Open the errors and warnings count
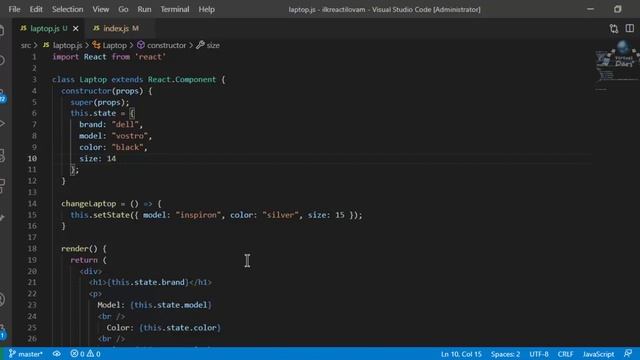 coord(85,354)
